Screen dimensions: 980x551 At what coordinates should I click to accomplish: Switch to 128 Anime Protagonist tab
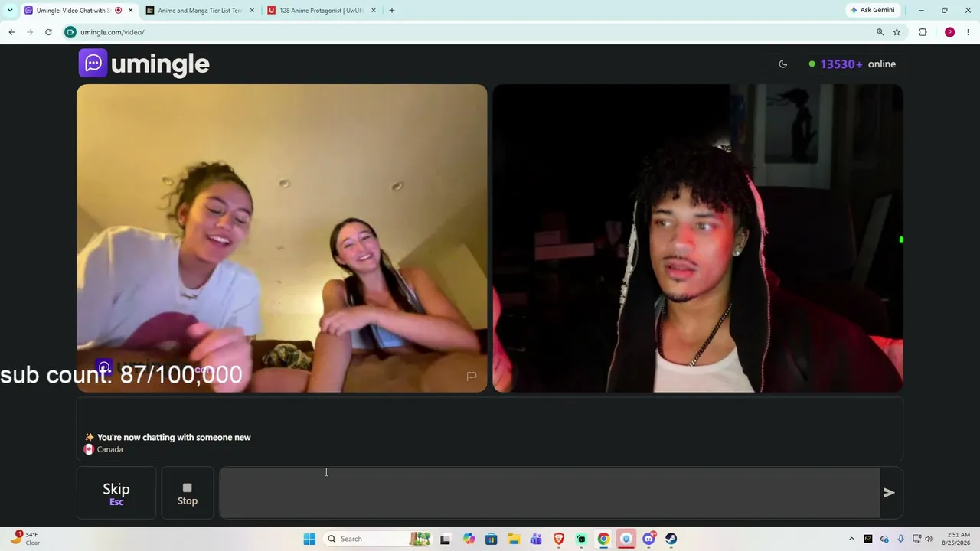(321, 11)
